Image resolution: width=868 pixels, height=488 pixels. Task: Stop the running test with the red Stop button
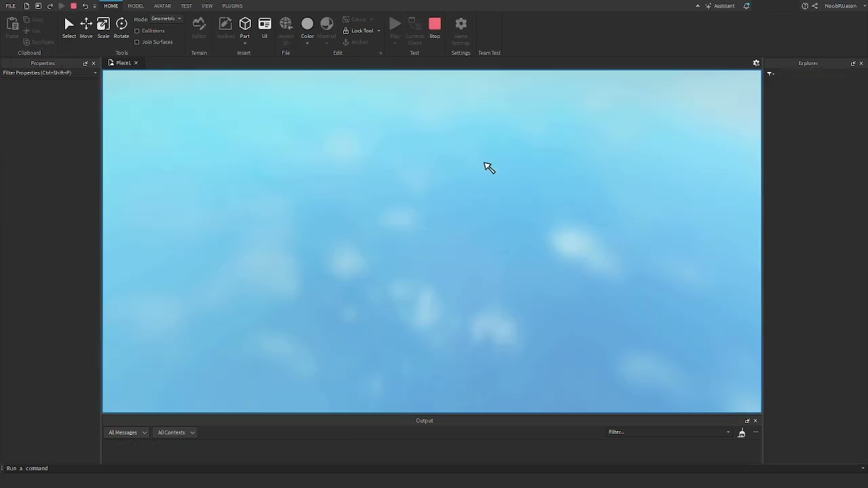point(435,28)
